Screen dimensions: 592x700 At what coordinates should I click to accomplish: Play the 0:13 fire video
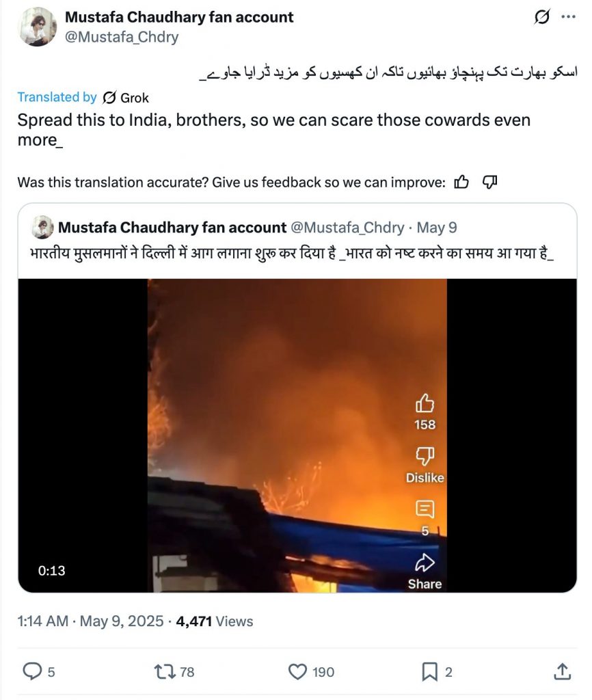[297, 435]
